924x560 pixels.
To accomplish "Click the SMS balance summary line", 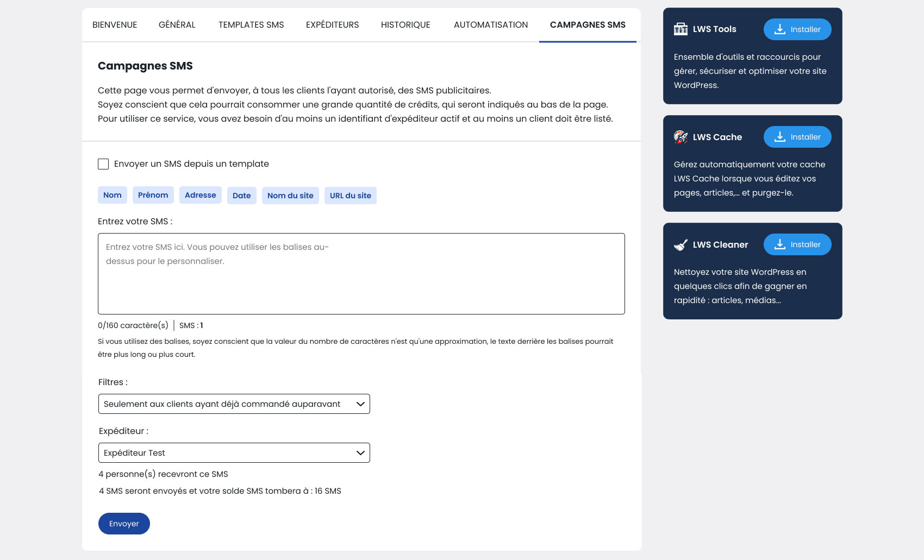I will (x=220, y=491).
